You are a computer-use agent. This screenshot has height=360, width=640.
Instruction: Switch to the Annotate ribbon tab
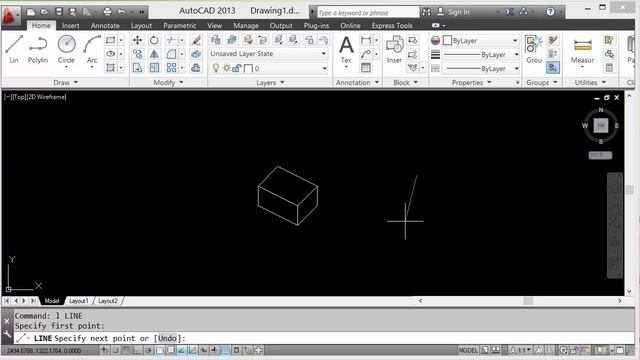click(x=105, y=25)
